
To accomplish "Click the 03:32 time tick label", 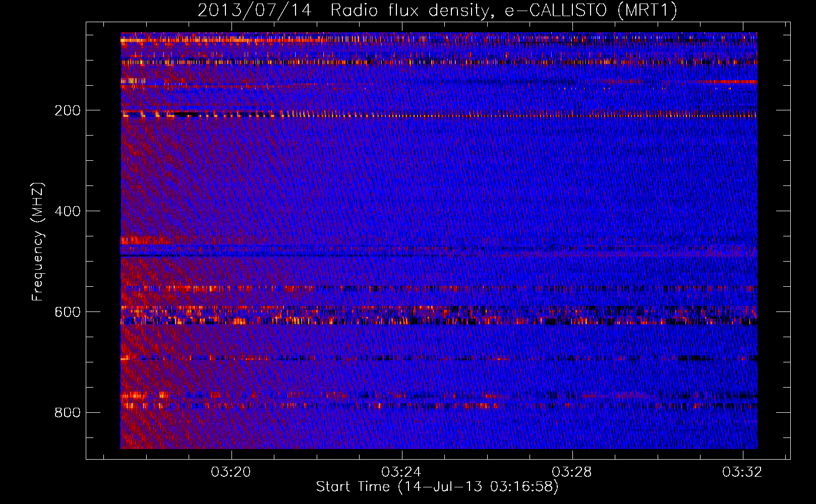I will click(742, 472).
